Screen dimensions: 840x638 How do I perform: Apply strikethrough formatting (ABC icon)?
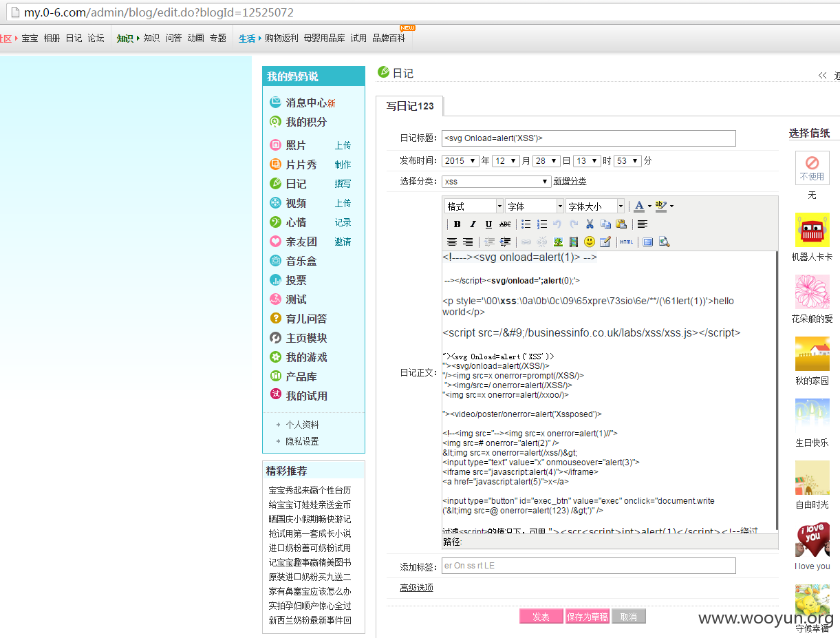[505, 224]
